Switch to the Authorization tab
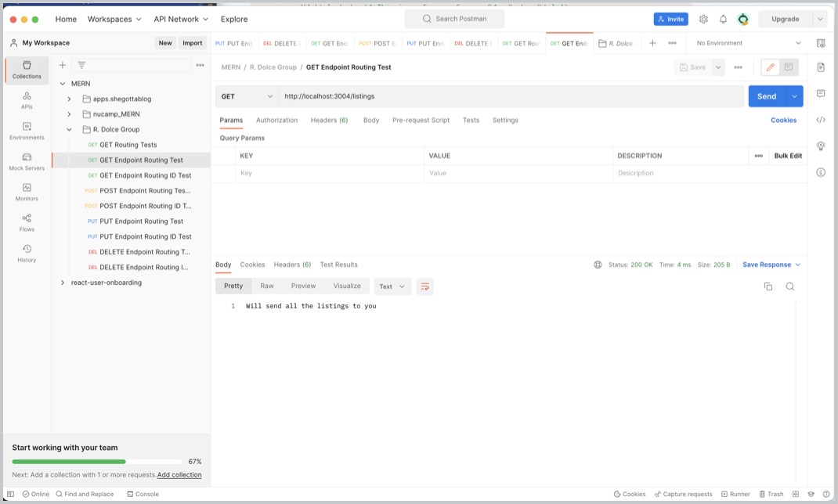Viewport: 838px width, 504px height. coord(276,120)
